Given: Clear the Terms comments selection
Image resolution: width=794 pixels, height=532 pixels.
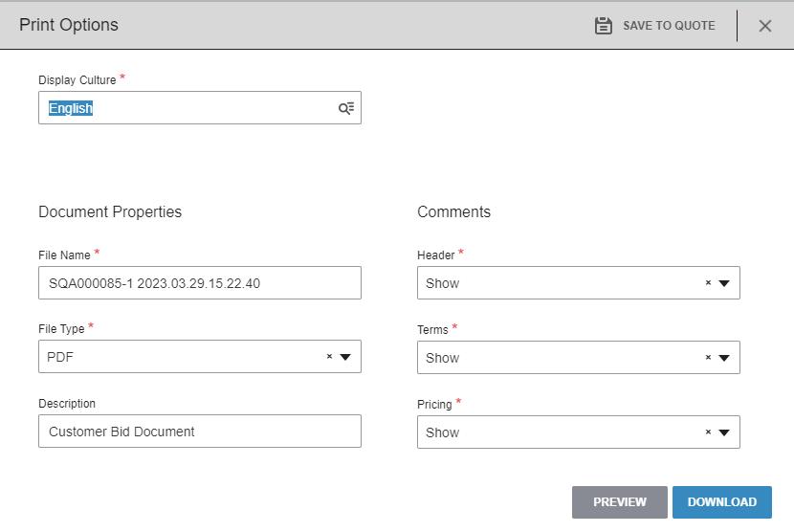Looking at the screenshot, I should coord(708,358).
